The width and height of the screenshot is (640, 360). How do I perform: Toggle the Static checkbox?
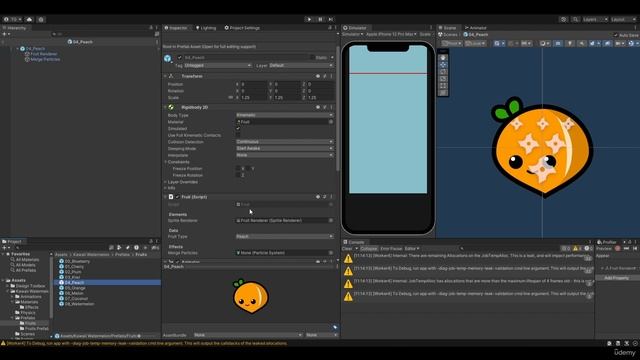point(312,58)
